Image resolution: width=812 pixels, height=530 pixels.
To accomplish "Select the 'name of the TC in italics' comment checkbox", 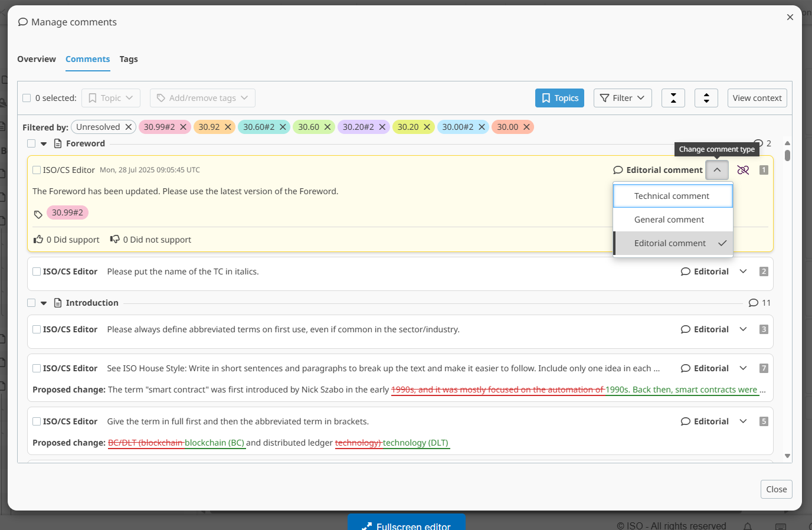I will click(37, 271).
